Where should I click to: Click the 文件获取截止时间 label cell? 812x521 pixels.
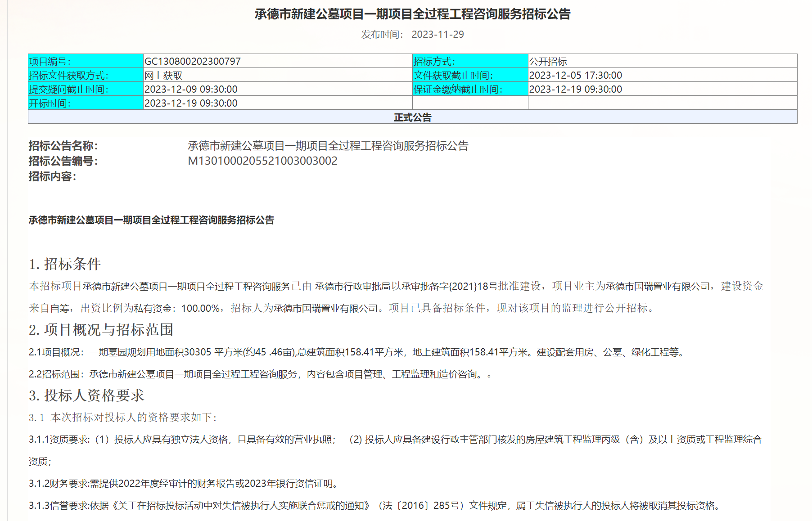click(x=470, y=75)
